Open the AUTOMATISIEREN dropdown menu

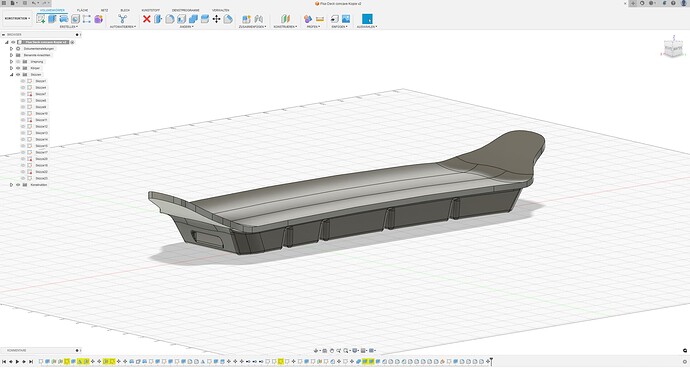122,27
